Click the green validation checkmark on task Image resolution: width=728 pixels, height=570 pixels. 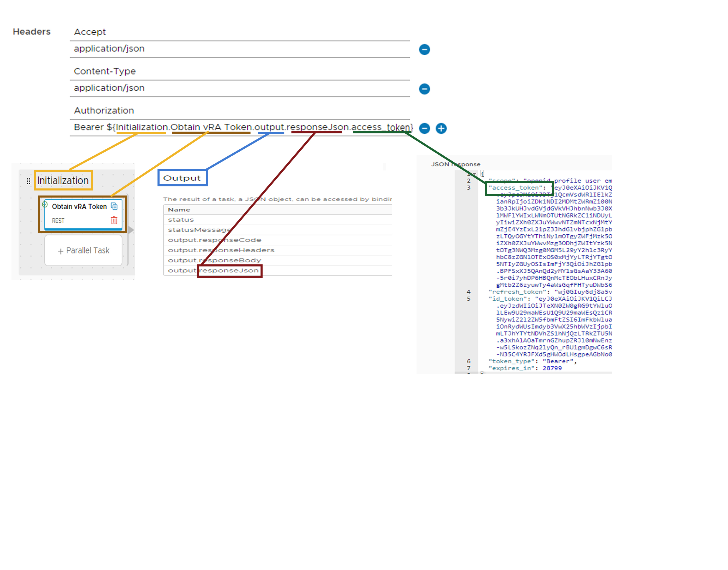pyautogui.click(x=45, y=204)
